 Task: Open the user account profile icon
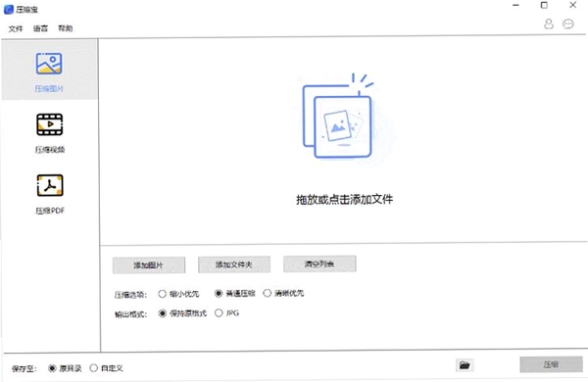pyautogui.click(x=549, y=24)
